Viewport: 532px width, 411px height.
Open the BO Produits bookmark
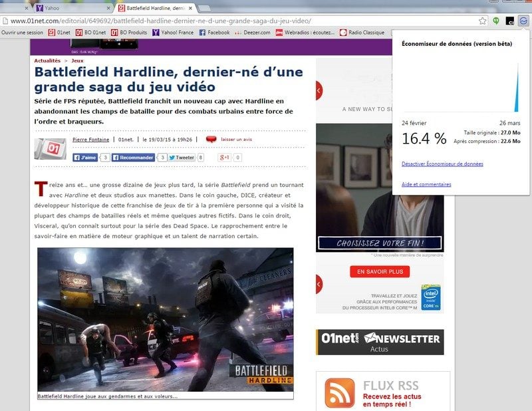coord(129,33)
